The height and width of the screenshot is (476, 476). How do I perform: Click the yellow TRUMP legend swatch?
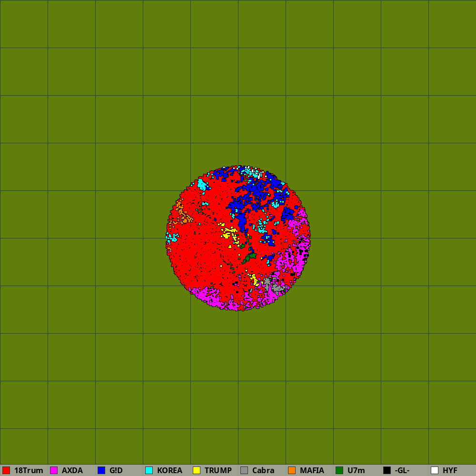pyautogui.click(x=197, y=470)
